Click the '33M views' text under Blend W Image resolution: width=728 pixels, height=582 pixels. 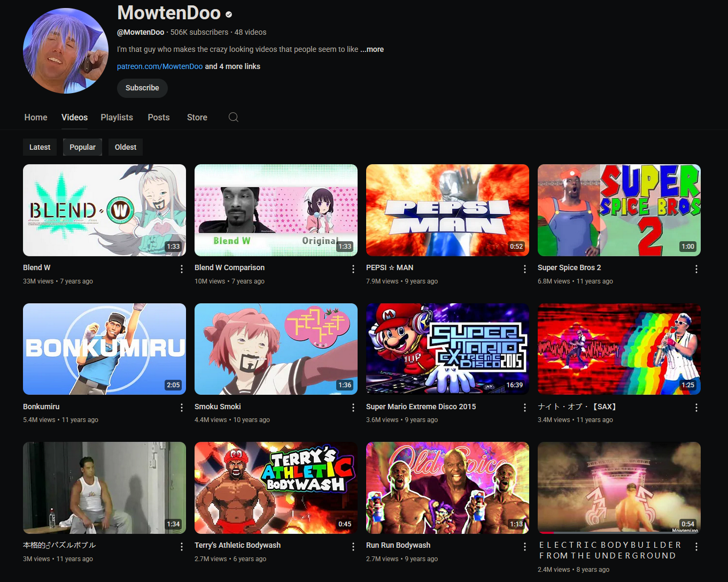point(38,281)
